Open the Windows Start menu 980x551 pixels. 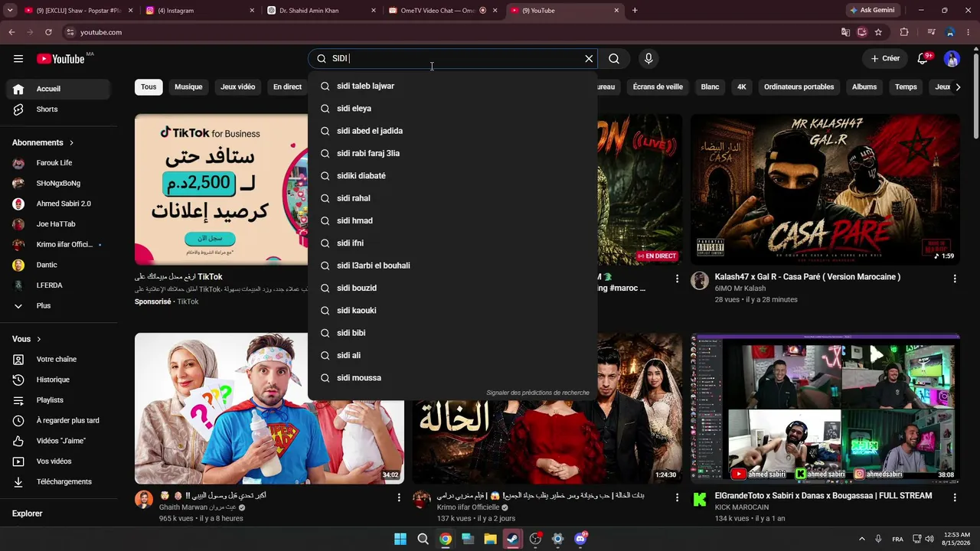400,539
